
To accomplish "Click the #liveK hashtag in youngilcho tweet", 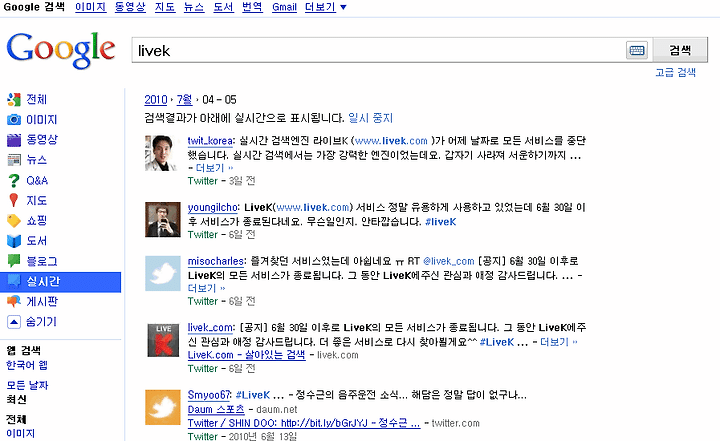I will [x=441, y=222].
